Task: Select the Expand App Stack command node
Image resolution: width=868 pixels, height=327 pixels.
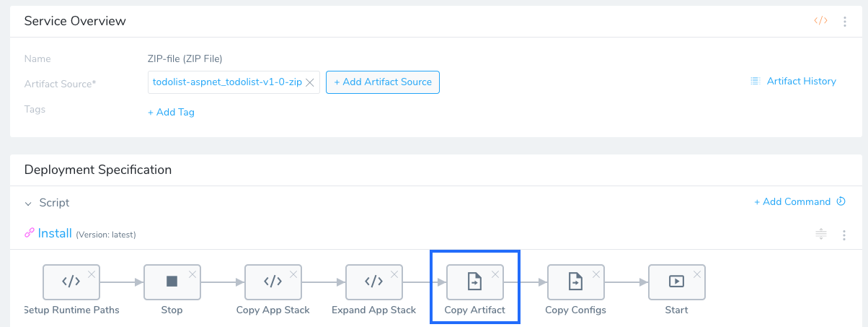Action: (x=373, y=282)
